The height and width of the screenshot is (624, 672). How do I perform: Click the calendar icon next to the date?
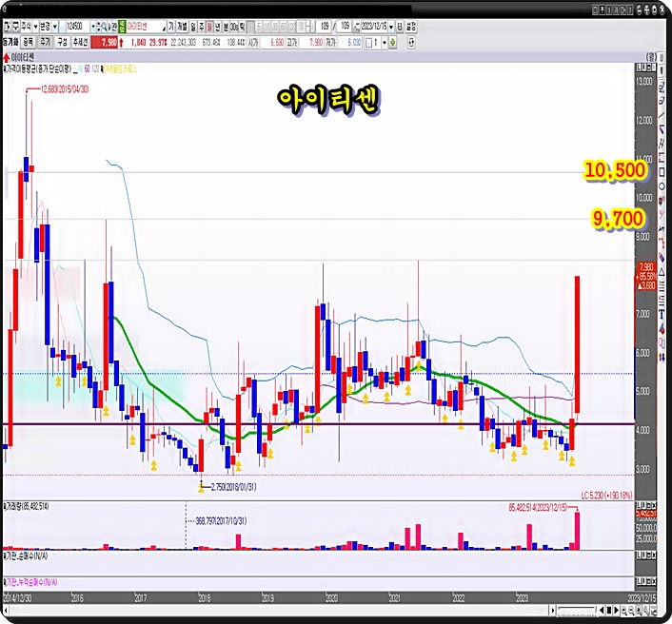pyautogui.click(x=400, y=27)
